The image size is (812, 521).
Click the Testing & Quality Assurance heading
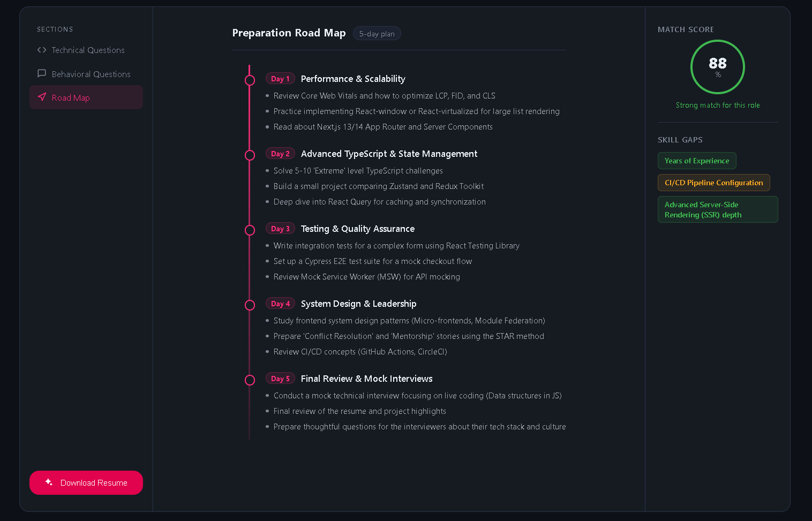click(358, 229)
